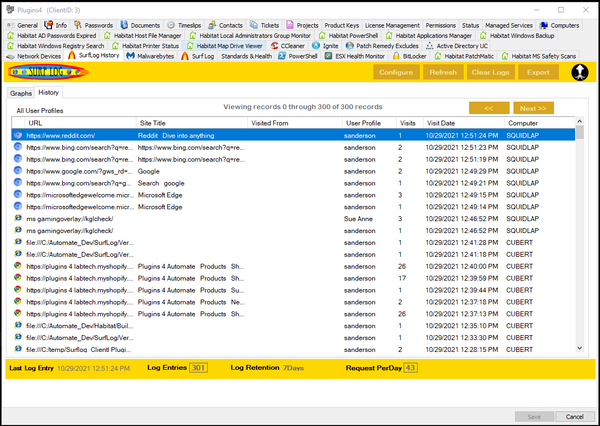Click the ESX Health Monitor icon
This screenshot has height=426, width=600.
tap(328, 56)
